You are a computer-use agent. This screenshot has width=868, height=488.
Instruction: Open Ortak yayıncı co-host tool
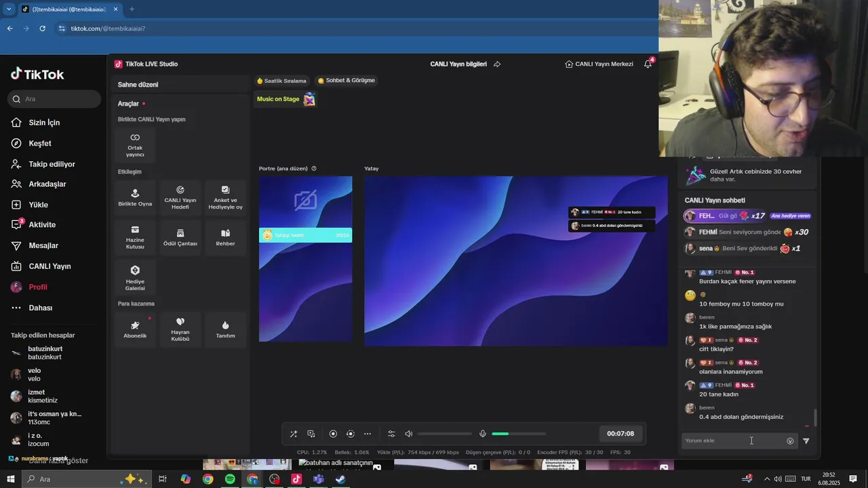click(135, 144)
